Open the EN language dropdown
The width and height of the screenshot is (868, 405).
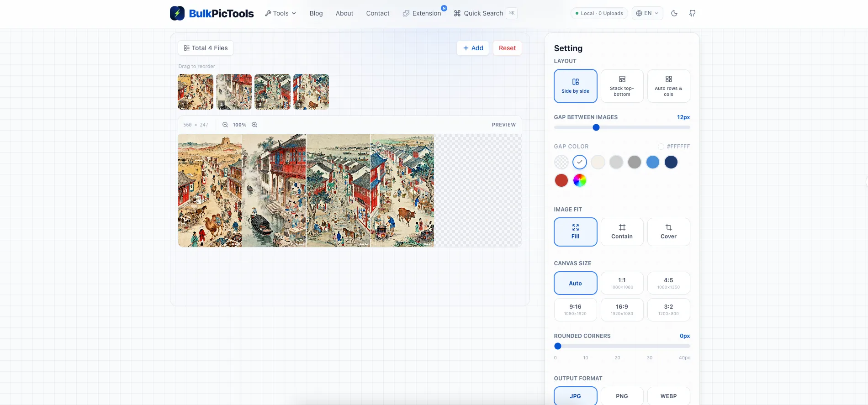tap(647, 13)
